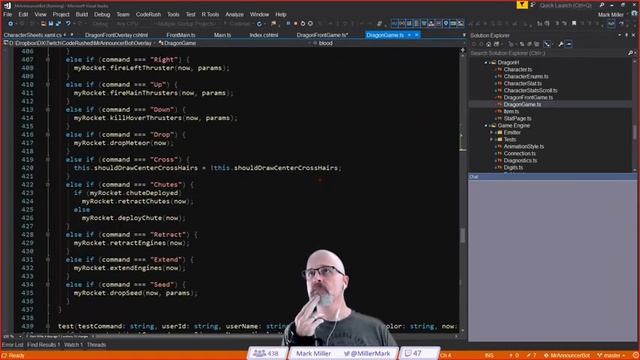Open the Watch 1 panel tab
Image resolution: width=640 pixels, height=360 pixels.
point(73,345)
